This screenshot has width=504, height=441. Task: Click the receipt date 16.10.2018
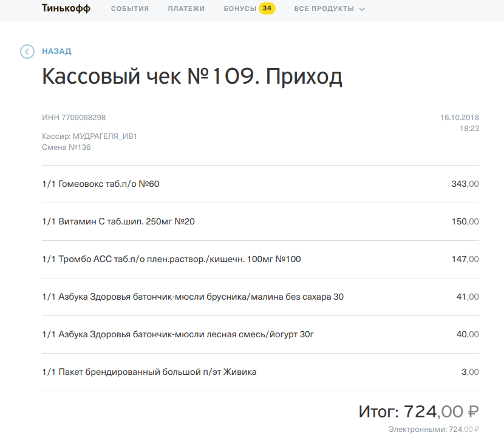click(459, 117)
